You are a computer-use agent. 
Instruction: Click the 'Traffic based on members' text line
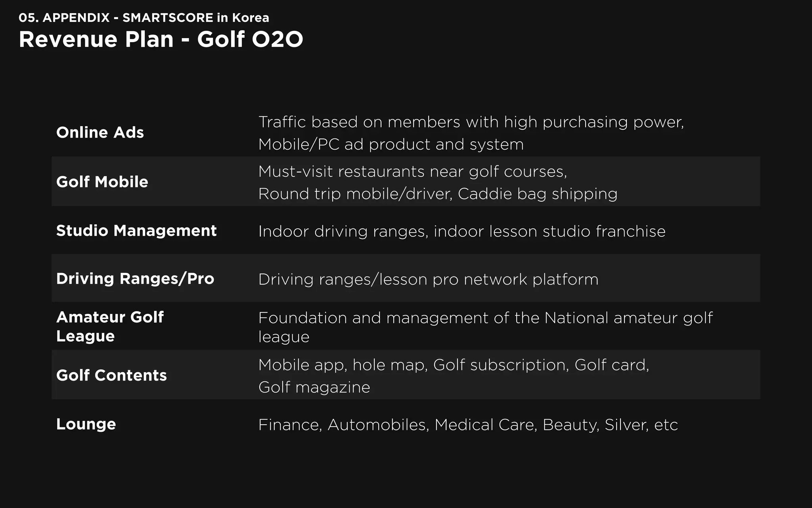coord(471,122)
